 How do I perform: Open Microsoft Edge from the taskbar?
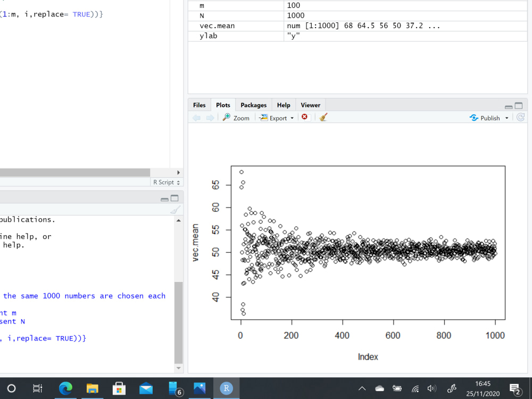[x=65, y=388]
